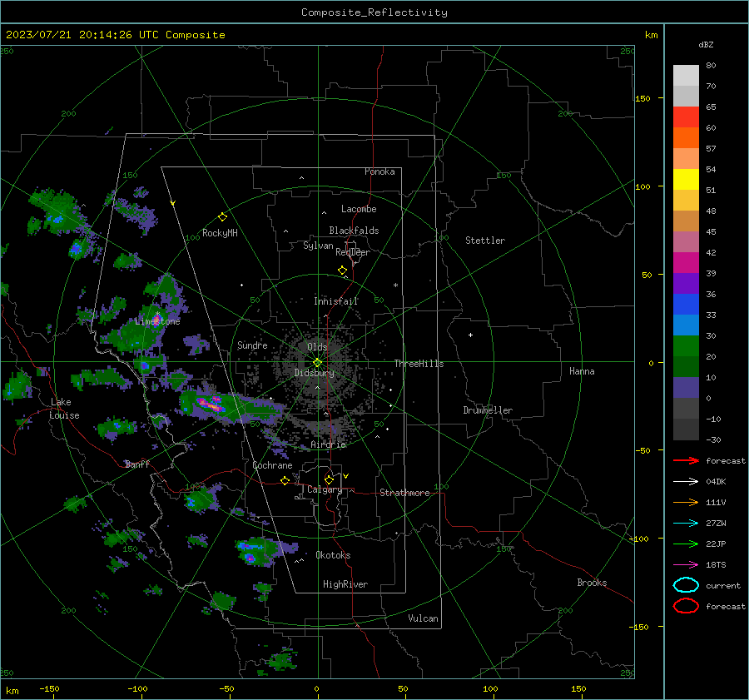The image size is (749, 700).
Task: Click the green 22JP arrow legend
Action: click(x=686, y=544)
